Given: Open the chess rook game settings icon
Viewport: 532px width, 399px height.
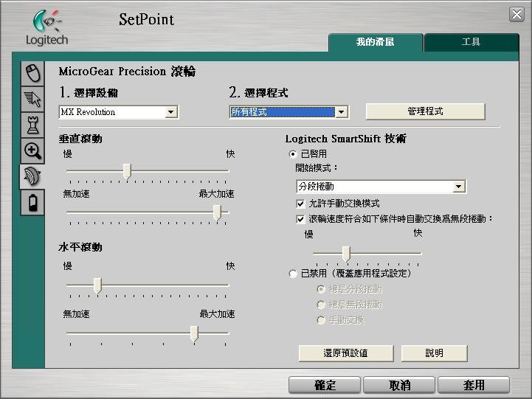Looking at the screenshot, I should pos(33,125).
